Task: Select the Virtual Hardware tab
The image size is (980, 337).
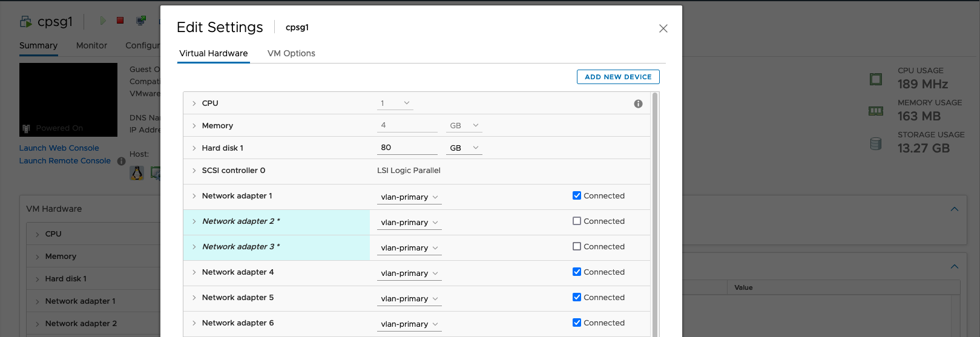Action: pyautogui.click(x=213, y=53)
